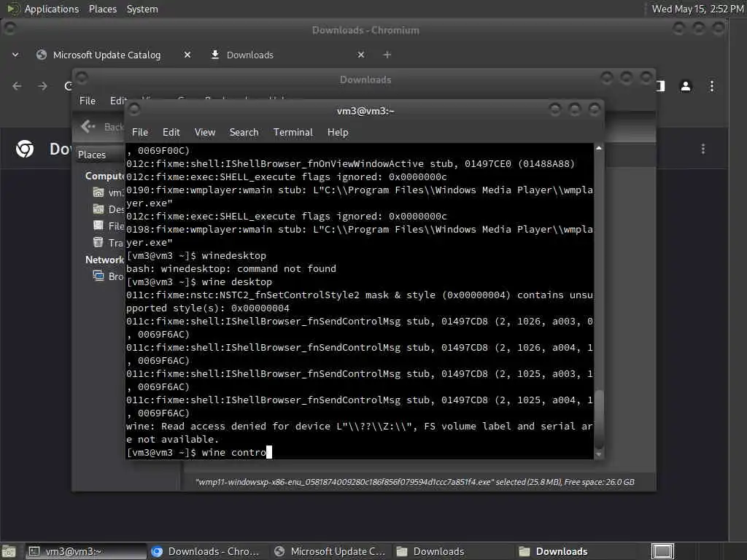Click Chromium window titlebar menu icon

pyautogui.click(x=9, y=28)
